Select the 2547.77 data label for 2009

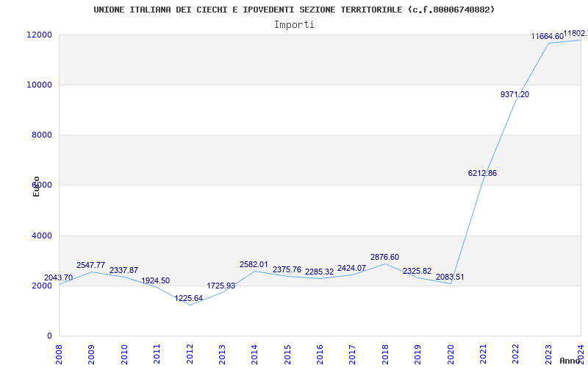tap(90, 265)
